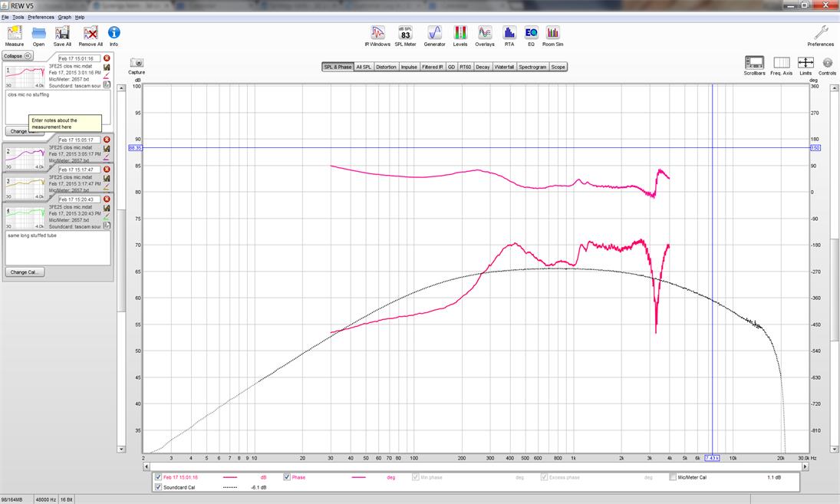Delete measurement Feb 17 15:01:16
The width and height of the screenshot is (840, 504).
click(x=107, y=58)
